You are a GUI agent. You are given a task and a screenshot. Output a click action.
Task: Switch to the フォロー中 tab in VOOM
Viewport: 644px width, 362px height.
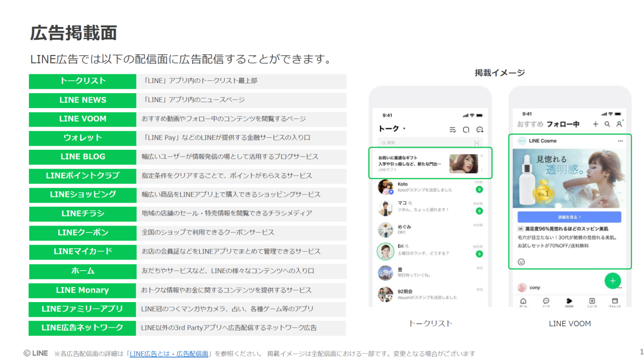click(563, 124)
